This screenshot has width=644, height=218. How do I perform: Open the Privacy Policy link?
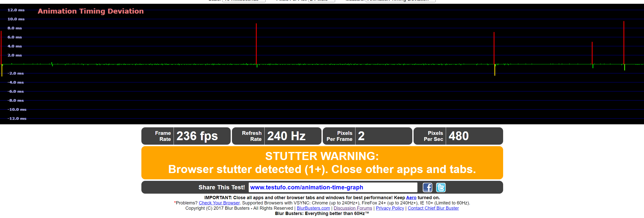click(390, 208)
